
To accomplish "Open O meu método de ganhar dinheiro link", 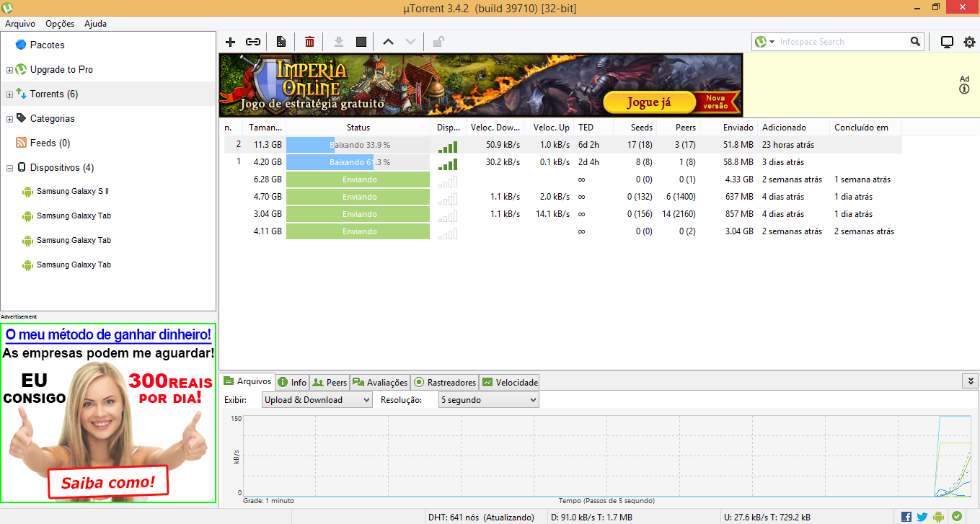I will point(108,334).
